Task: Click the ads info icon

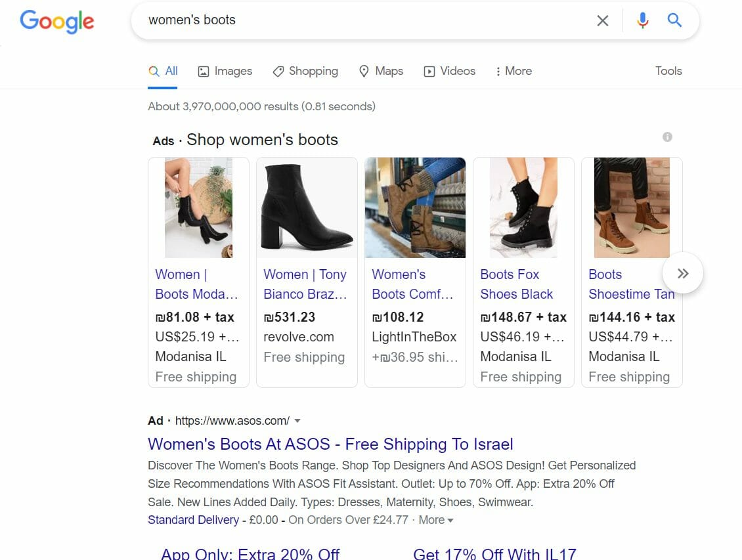Action: coord(667,137)
